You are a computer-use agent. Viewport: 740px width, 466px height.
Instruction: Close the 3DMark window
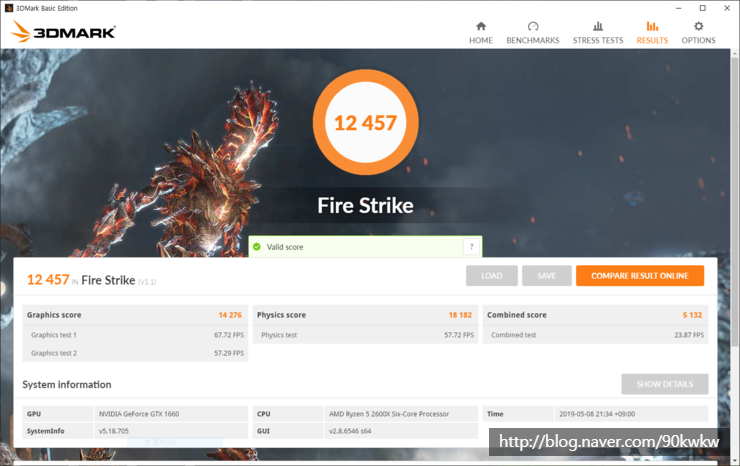click(727, 8)
